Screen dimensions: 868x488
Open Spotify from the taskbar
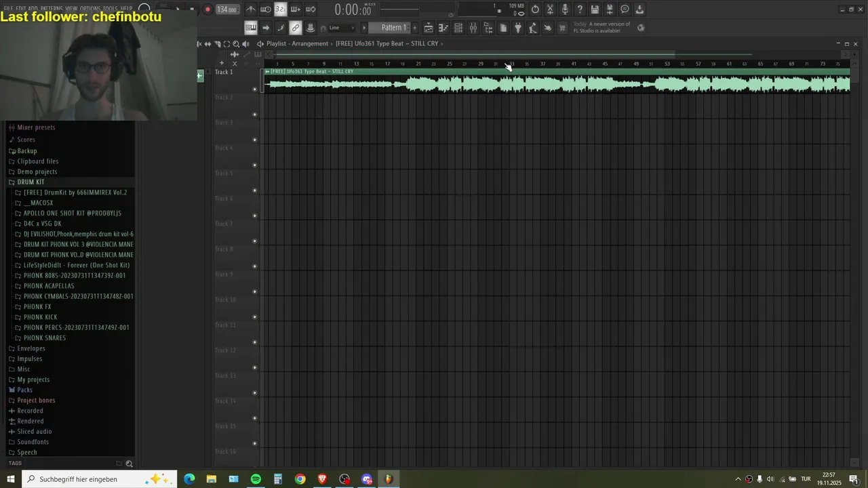click(x=256, y=479)
